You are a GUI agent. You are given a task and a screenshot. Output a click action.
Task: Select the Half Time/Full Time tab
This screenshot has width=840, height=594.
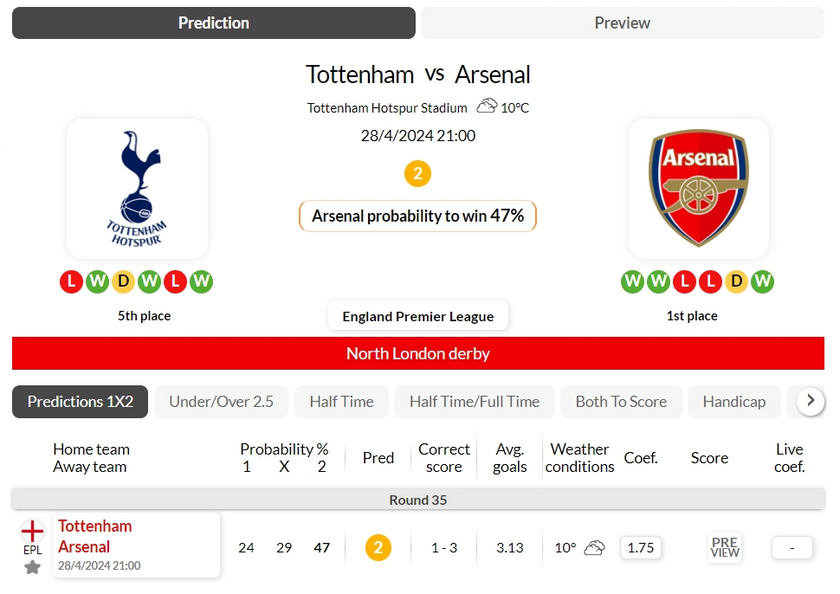pyautogui.click(x=475, y=402)
